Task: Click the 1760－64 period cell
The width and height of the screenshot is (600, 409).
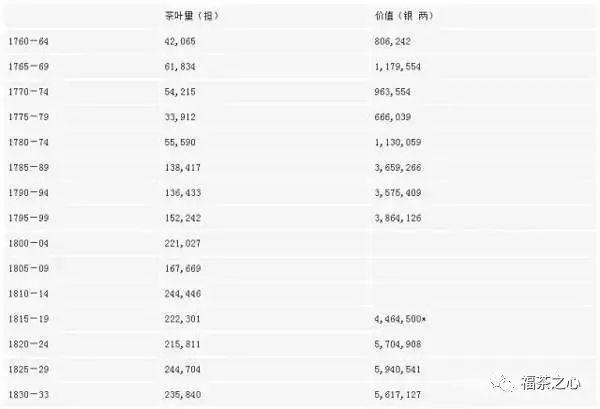Action: point(29,41)
